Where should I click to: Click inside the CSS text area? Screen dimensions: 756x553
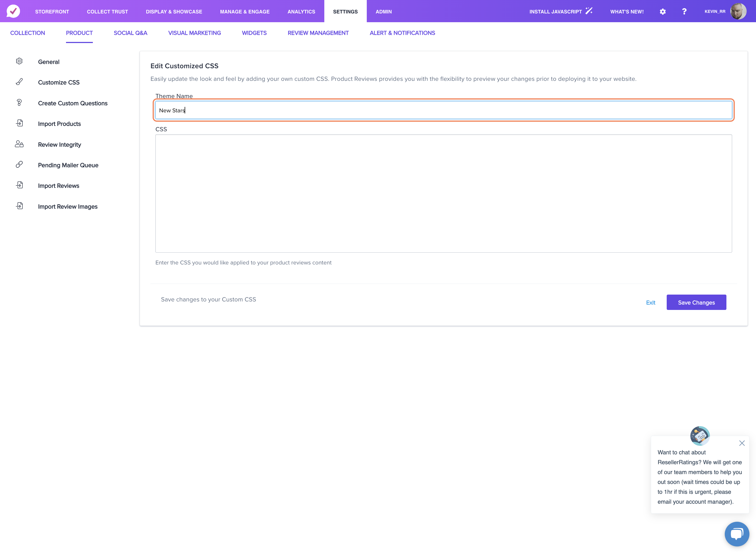[x=443, y=193]
